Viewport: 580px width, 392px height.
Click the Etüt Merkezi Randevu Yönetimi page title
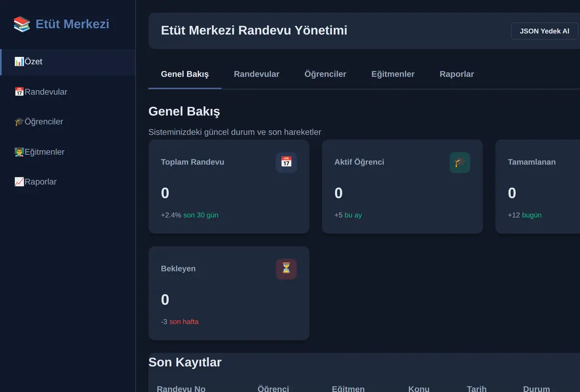[x=254, y=30]
